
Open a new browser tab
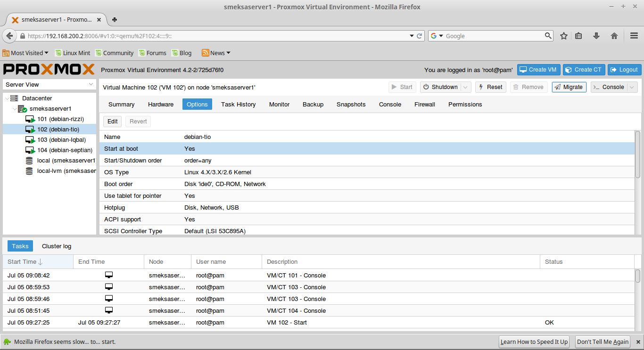click(x=114, y=20)
